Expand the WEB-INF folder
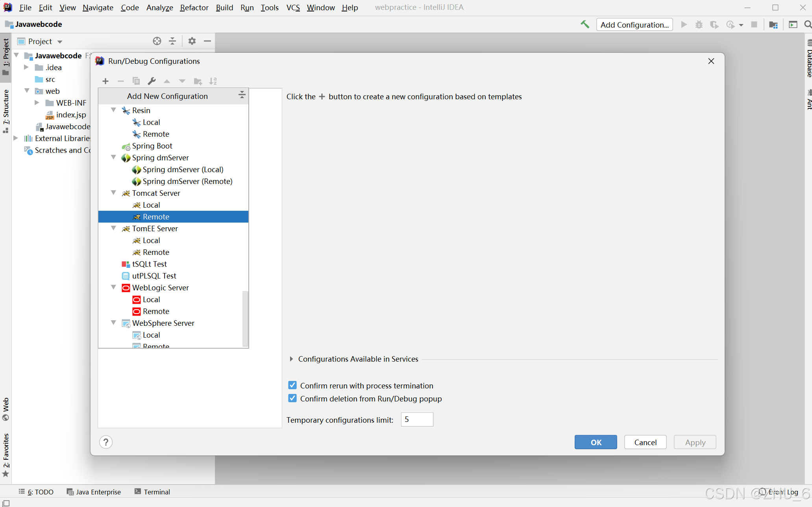The height and width of the screenshot is (507, 812). point(37,102)
